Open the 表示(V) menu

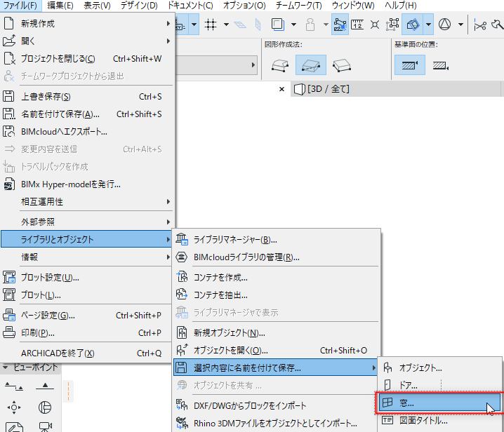pyautogui.click(x=97, y=6)
